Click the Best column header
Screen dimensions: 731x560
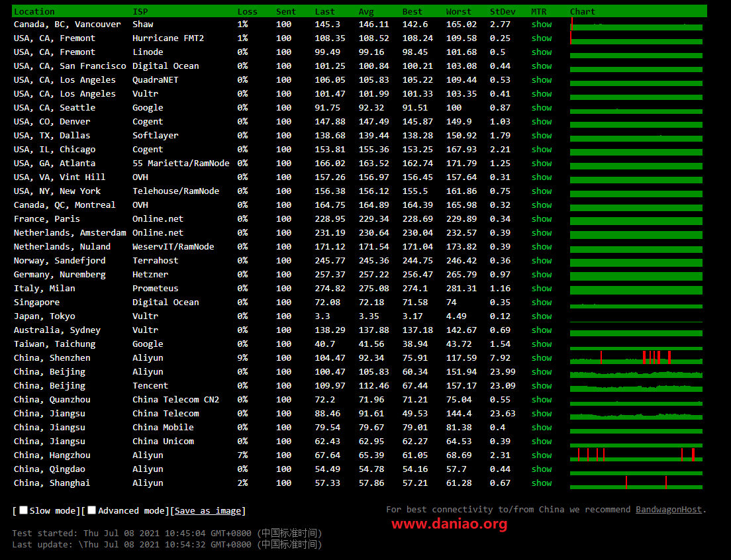[x=413, y=12]
